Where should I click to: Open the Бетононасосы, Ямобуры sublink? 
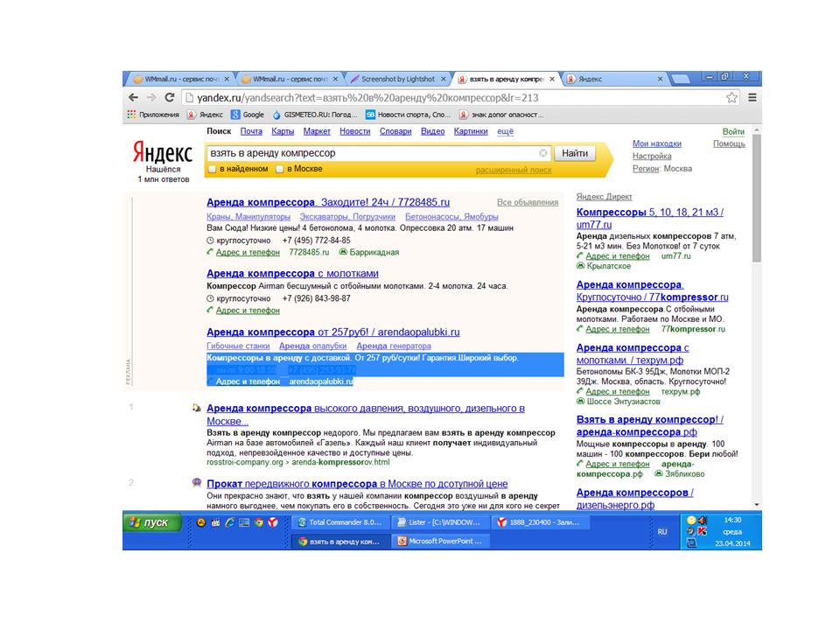pos(451,216)
